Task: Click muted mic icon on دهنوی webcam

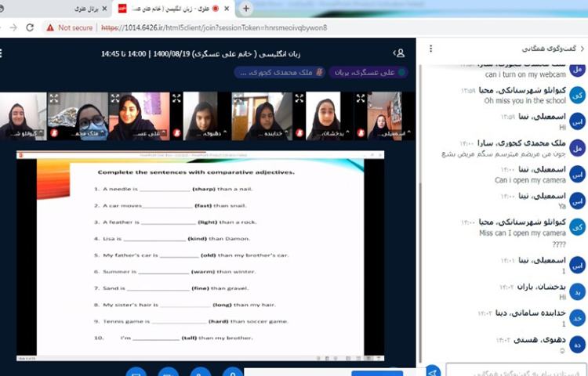Action: pyautogui.click(x=176, y=132)
